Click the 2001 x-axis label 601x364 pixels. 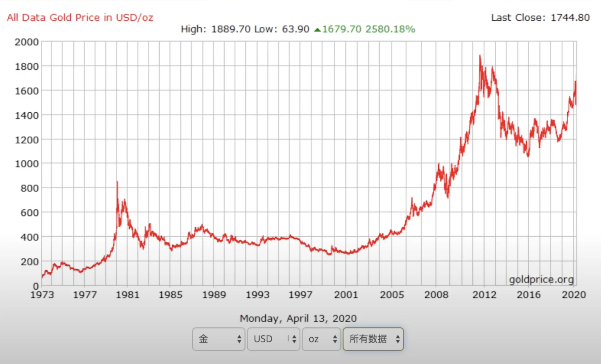tap(346, 295)
